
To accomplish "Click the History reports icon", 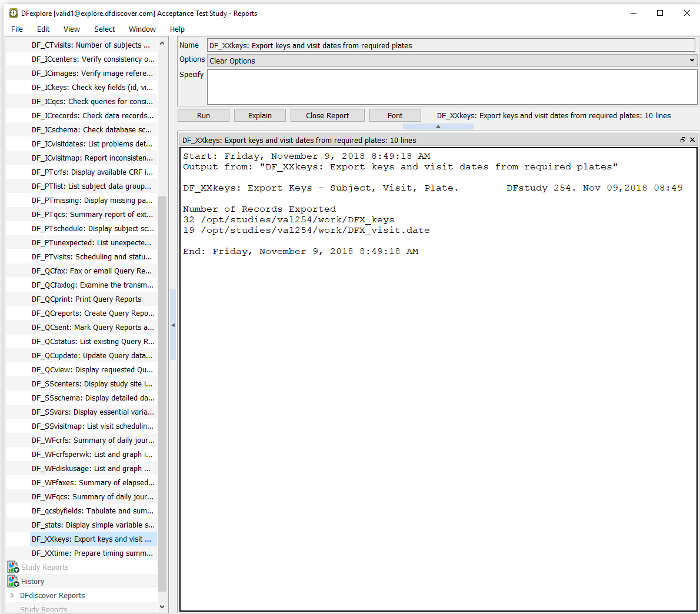I will [x=13, y=581].
